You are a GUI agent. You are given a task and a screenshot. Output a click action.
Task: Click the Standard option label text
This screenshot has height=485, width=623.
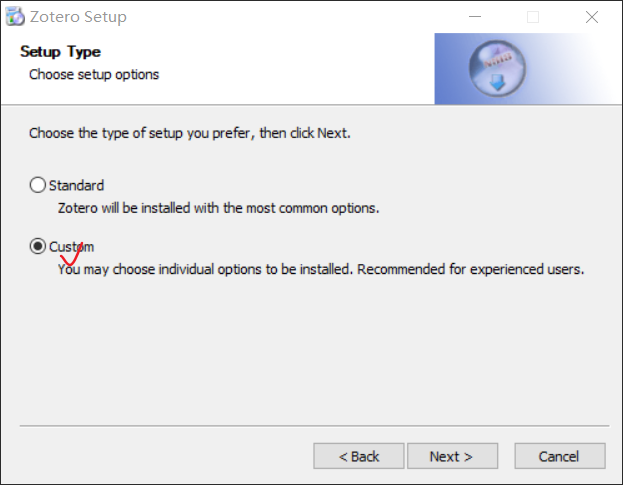click(x=76, y=185)
